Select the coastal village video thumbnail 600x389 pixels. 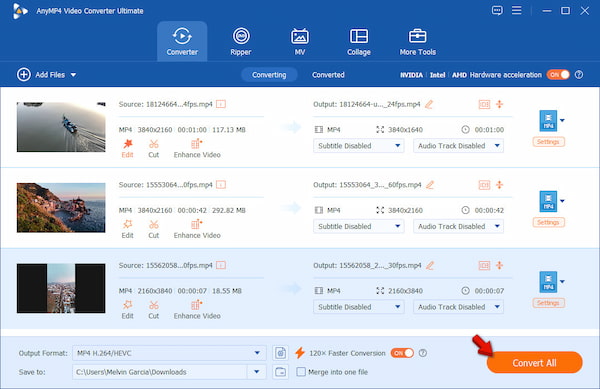[61, 208]
